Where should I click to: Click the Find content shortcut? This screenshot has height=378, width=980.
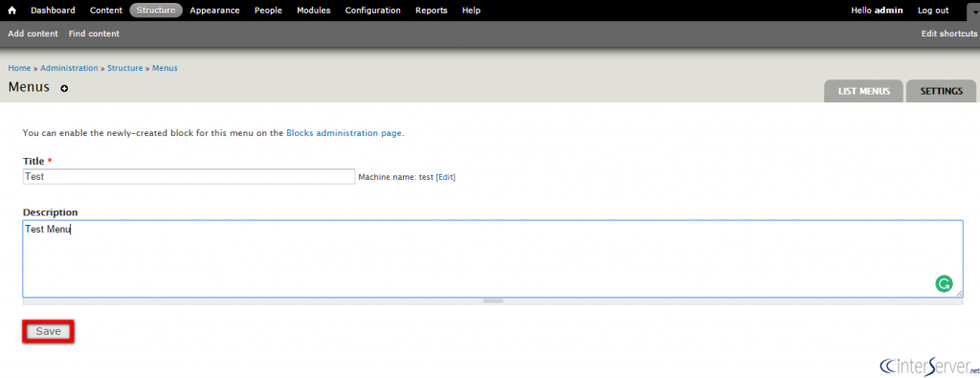pyautogui.click(x=94, y=33)
